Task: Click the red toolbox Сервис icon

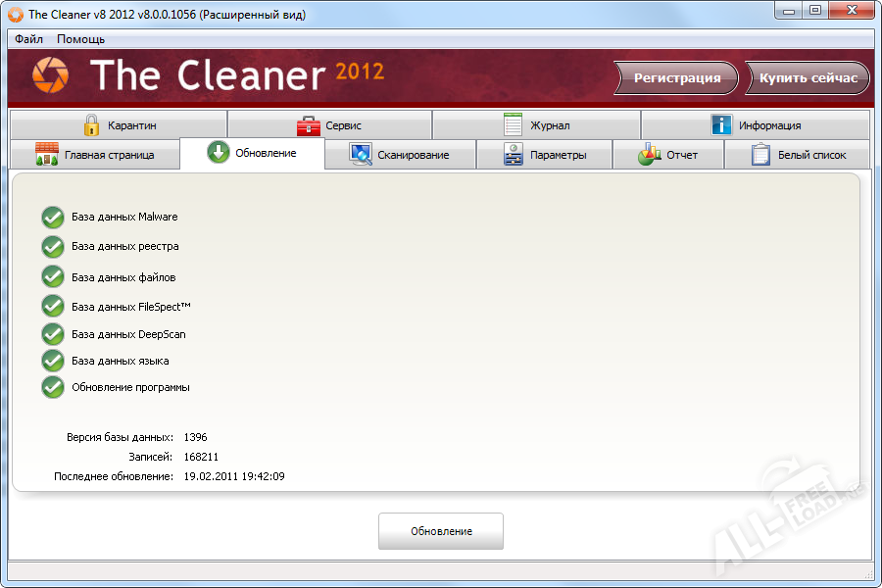Action: coord(309,125)
